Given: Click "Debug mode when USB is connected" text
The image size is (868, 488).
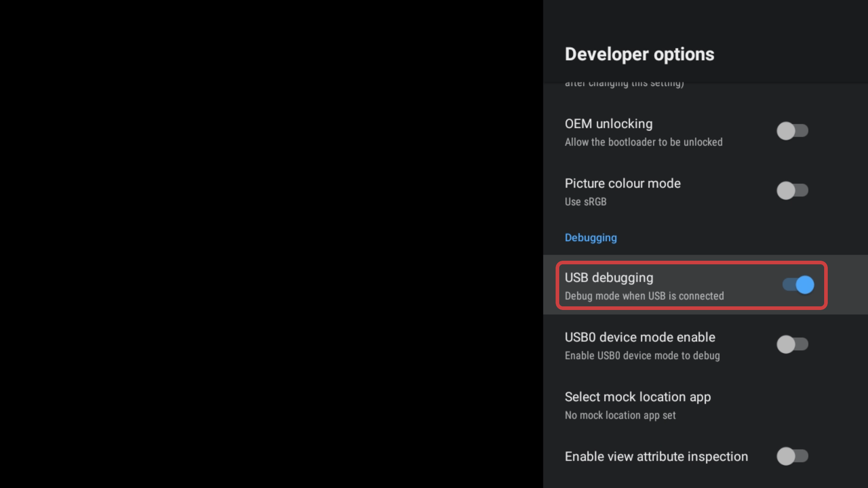Looking at the screenshot, I should (x=644, y=296).
